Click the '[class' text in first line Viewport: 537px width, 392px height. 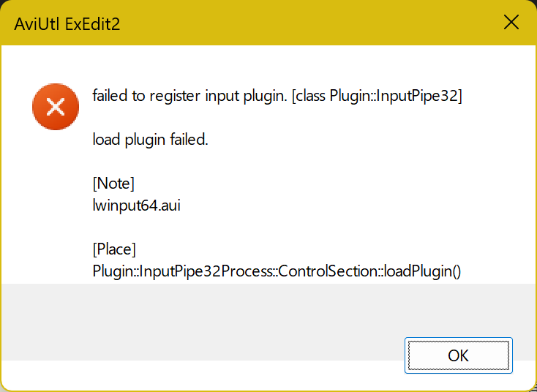point(309,96)
